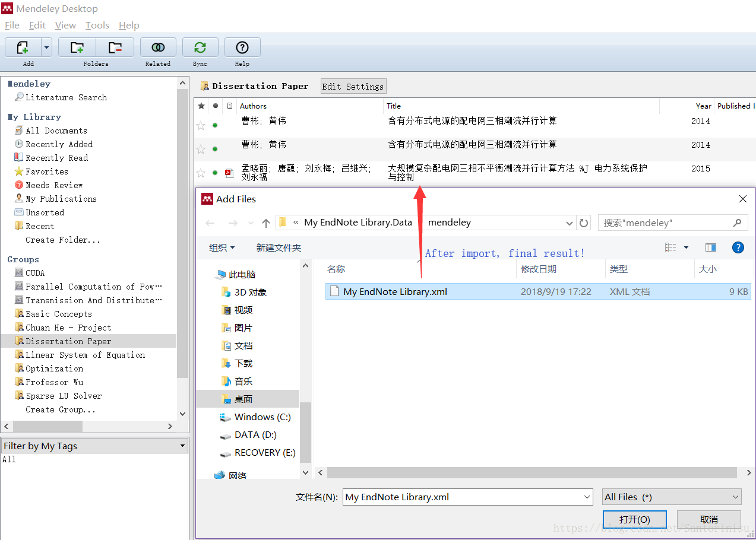756x540 pixels.
Task: Click the Sync library icon
Action: pyautogui.click(x=200, y=47)
